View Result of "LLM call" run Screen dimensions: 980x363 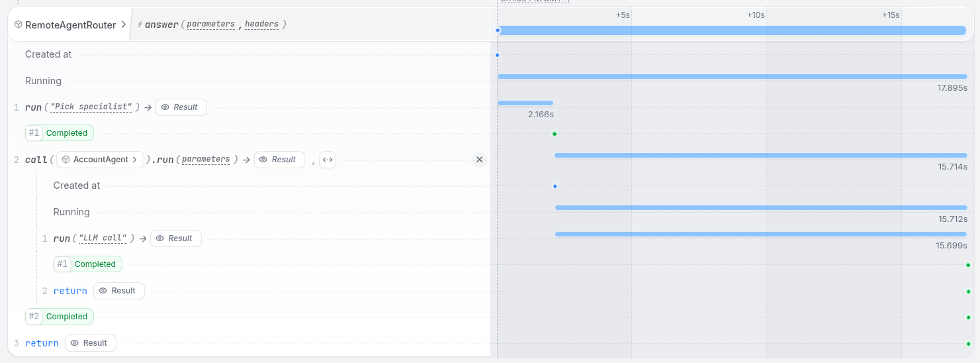176,238
